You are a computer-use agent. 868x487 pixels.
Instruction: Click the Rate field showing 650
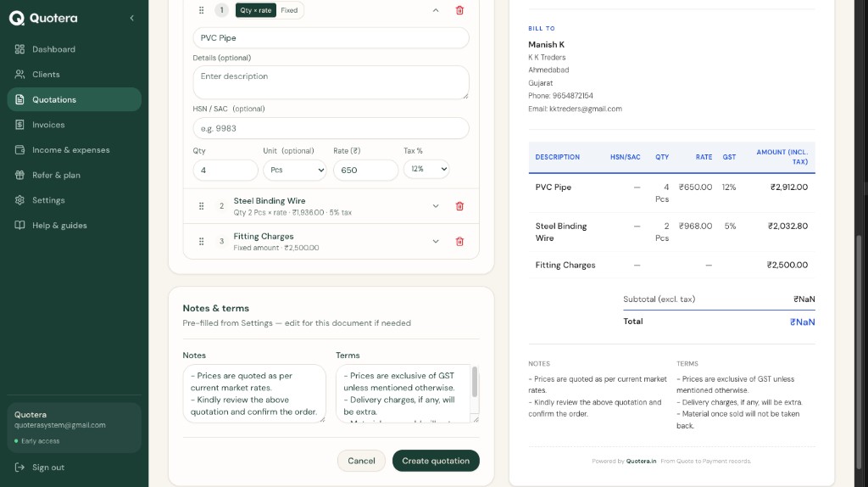pos(365,170)
